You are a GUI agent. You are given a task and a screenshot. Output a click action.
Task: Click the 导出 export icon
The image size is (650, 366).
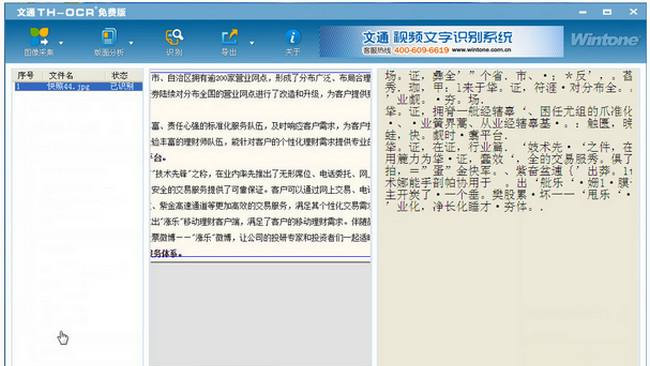pyautogui.click(x=229, y=37)
